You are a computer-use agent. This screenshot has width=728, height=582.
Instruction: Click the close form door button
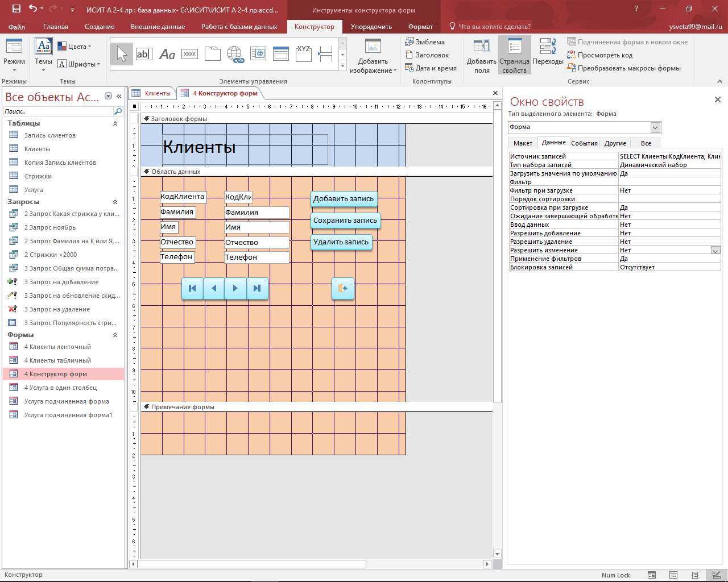pyautogui.click(x=343, y=288)
